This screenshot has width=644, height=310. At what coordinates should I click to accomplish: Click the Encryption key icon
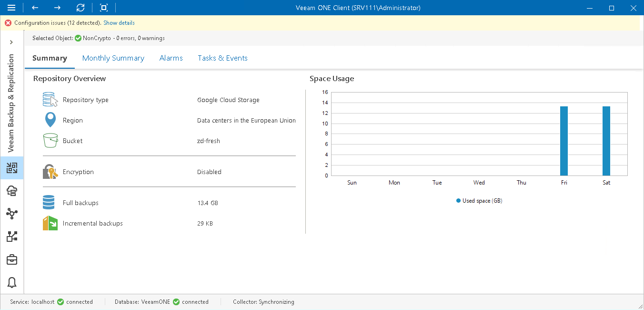(50, 171)
